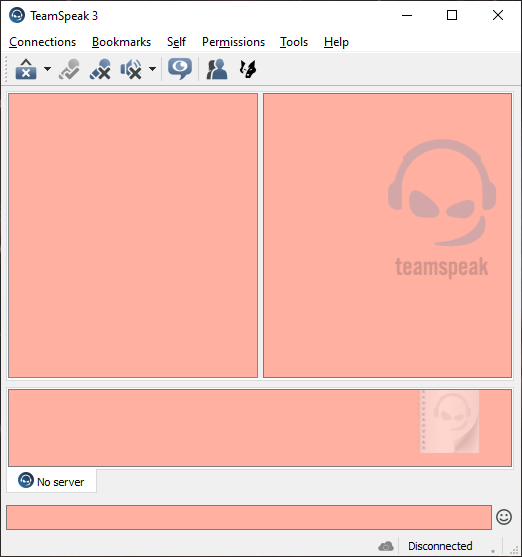Open the Help menu
522x557 pixels.
pos(336,42)
